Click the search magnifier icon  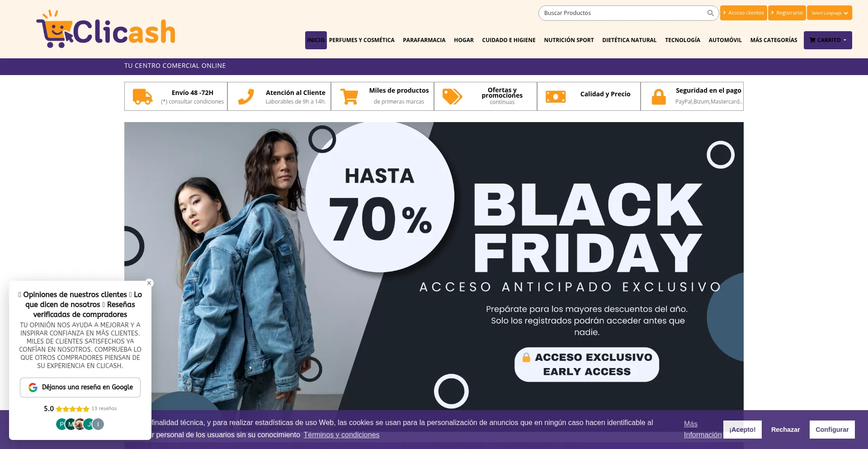tap(710, 13)
